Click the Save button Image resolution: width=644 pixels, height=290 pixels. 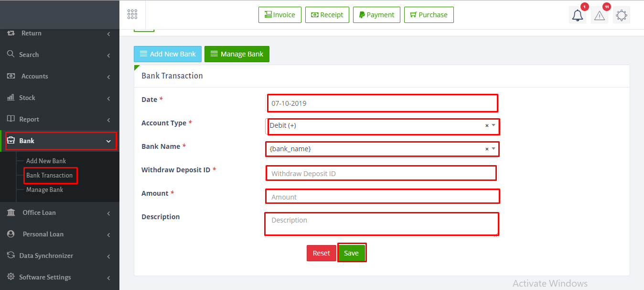point(351,253)
